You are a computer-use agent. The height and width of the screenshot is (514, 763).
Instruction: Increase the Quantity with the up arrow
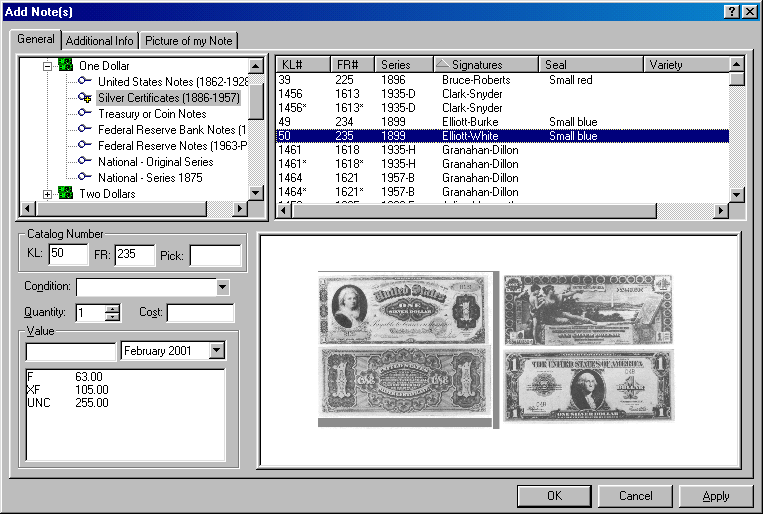point(112,309)
